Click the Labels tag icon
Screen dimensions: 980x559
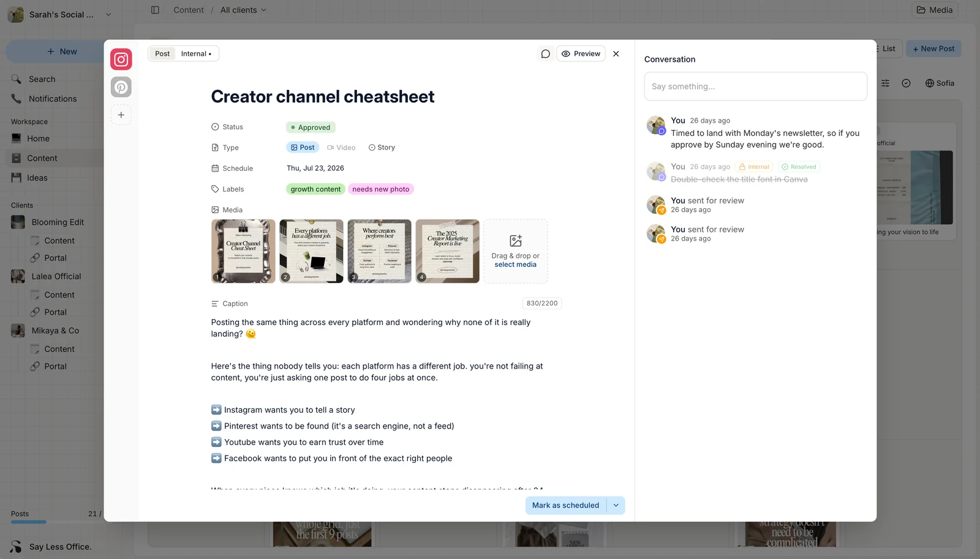point(215,189)
